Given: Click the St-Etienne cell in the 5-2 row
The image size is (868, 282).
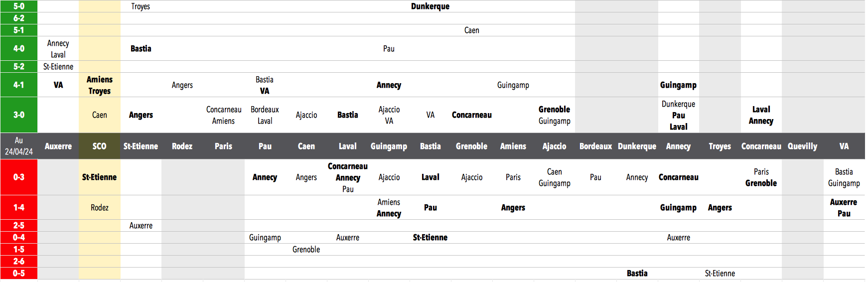Looking at the screenshot, I should (x=58, y=67).
